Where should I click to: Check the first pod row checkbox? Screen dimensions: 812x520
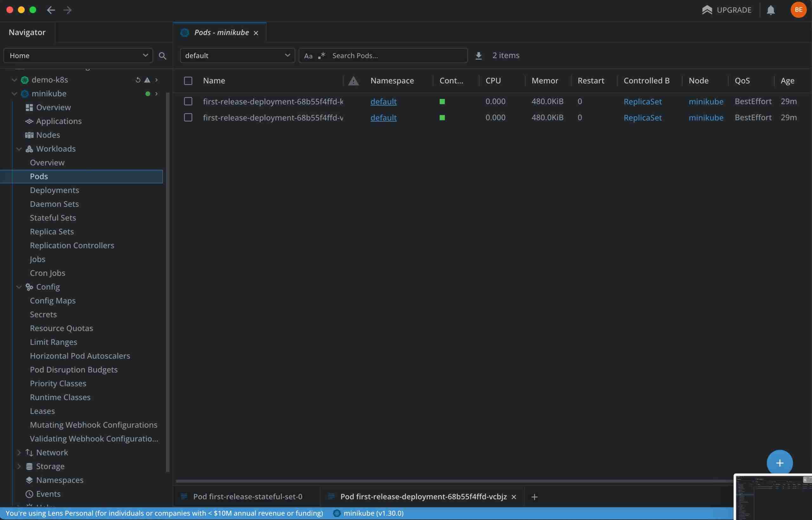pos(188,101)
